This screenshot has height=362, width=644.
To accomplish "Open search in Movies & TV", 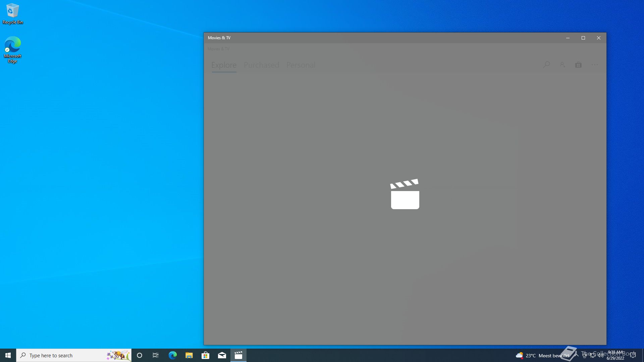I will pyautogui.click(x=546, y=64).
